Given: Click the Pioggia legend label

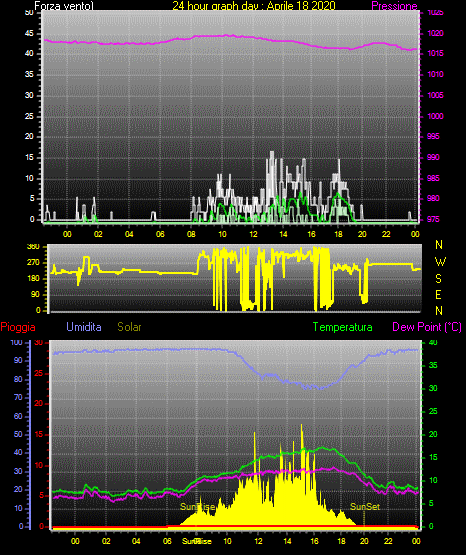Looking at the screenshot, I should pyautogui.click(x=18, y=327).
